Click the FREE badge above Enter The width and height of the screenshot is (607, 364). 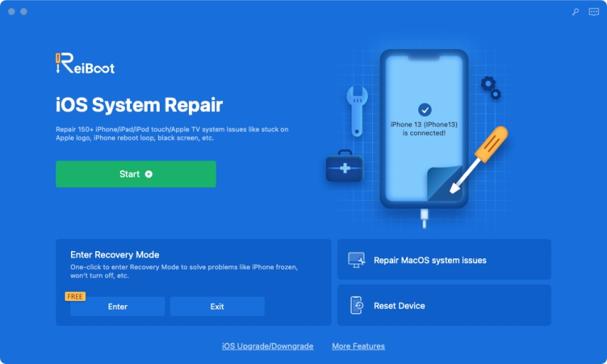pos(75,297)
